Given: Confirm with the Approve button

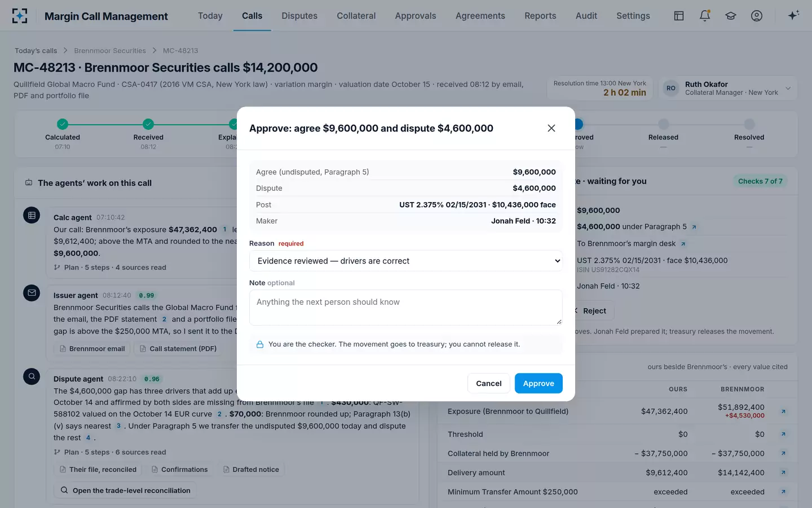Looking at the screenshot, I should [539, 383].
